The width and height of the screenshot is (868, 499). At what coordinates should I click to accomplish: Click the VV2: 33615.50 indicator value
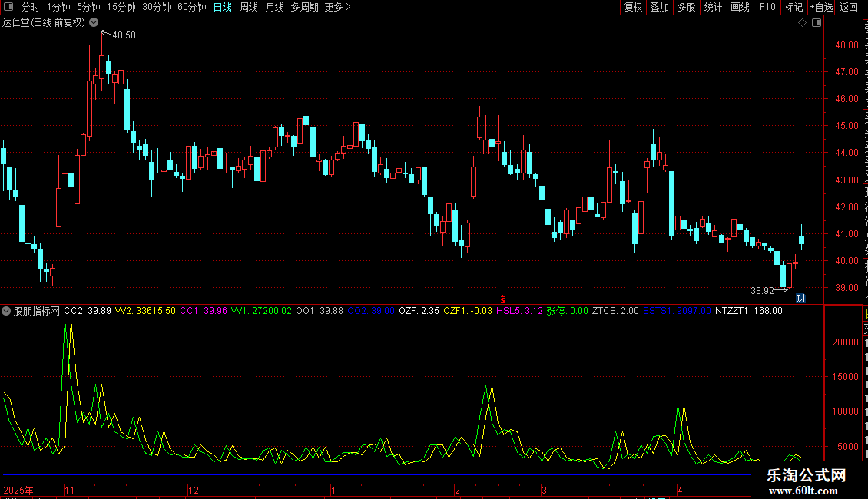click(x=145, y=311)
